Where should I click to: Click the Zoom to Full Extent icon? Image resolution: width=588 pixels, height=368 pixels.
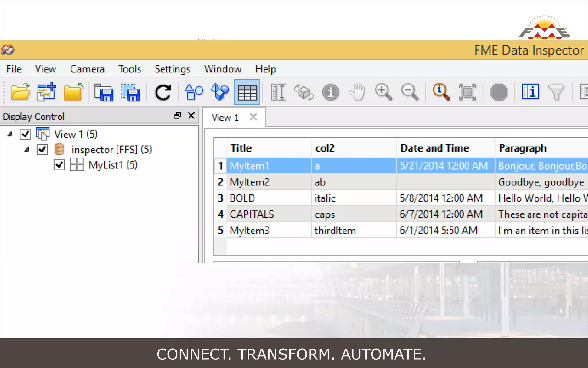coord(467,92)
